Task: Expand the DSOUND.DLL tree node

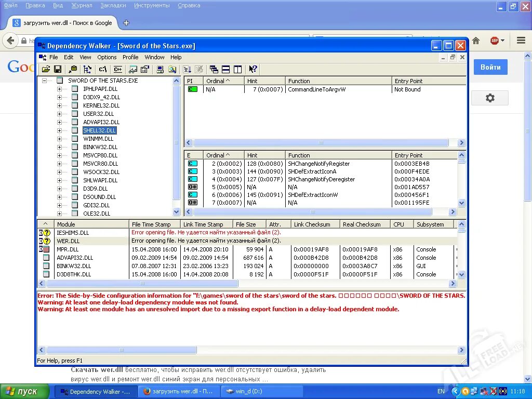Action: (59, 197)
